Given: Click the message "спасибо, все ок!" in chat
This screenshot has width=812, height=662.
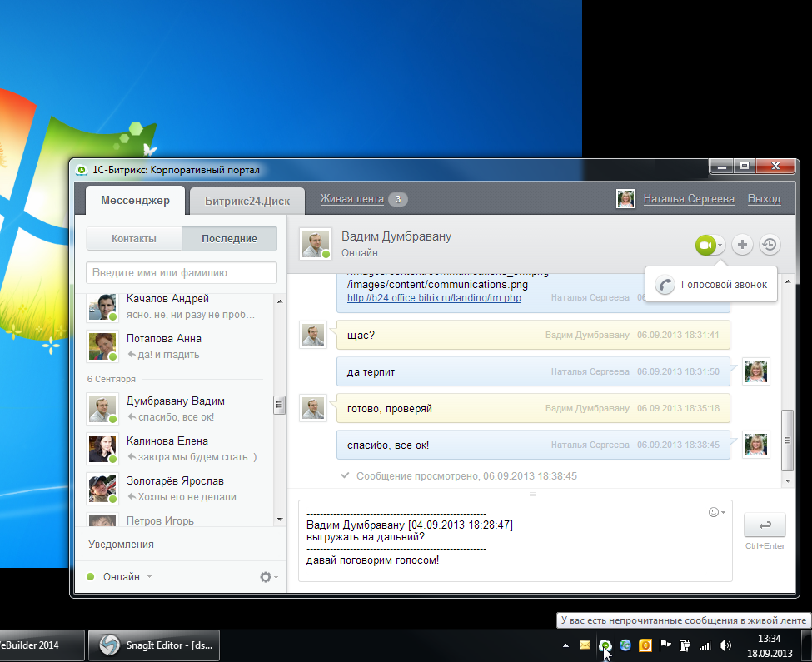Looking at the screenshot, I should click(533, 445).
